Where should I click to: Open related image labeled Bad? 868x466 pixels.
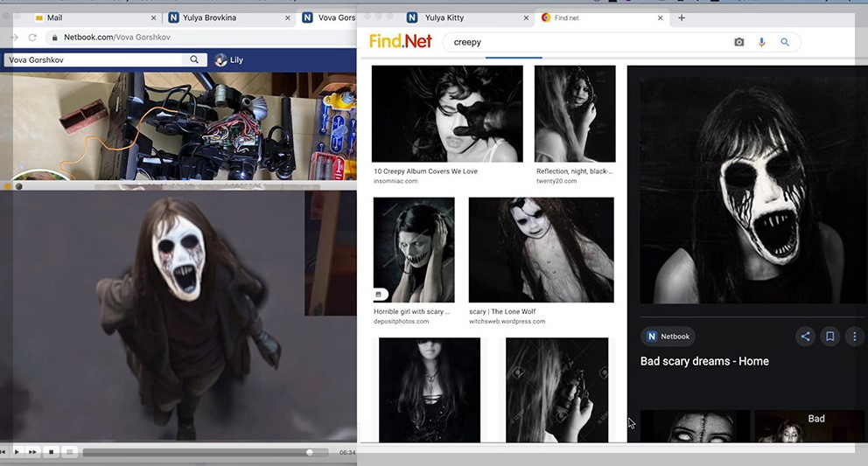(810, 426)
